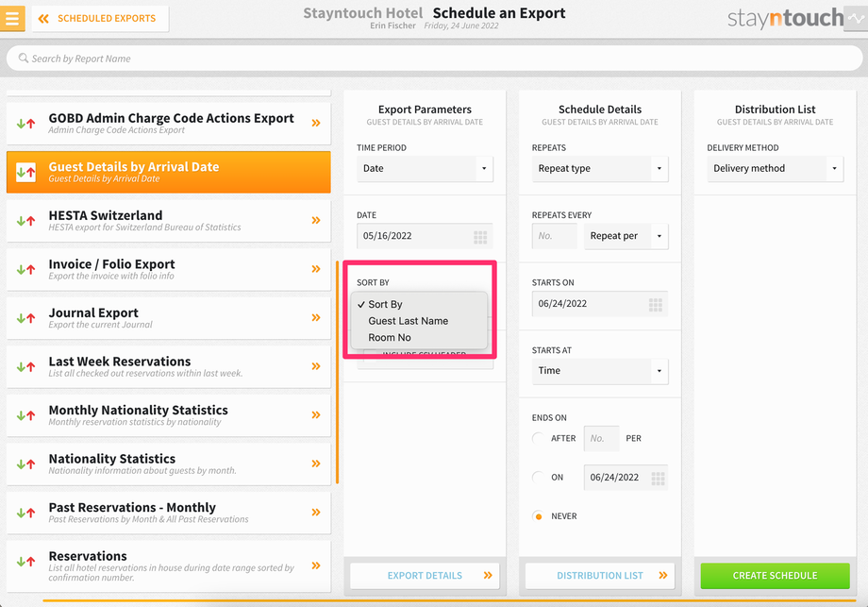Click chevron on Past Reservations - Monthly row

point(316,513)
